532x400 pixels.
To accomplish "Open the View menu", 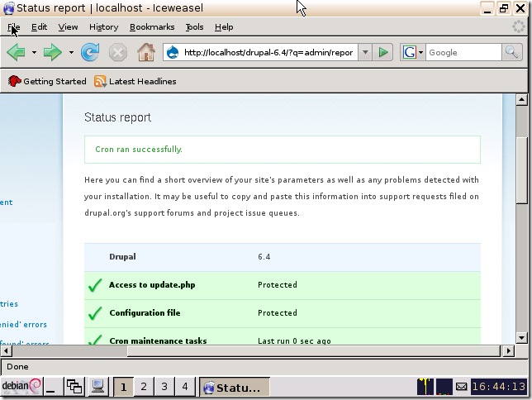I will (68, 26).
